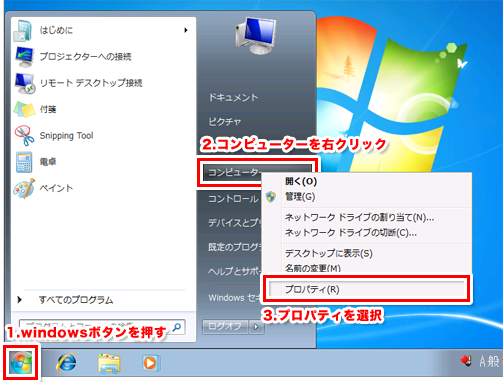Open Internet Explorer from the taskbar

(67, 362)
